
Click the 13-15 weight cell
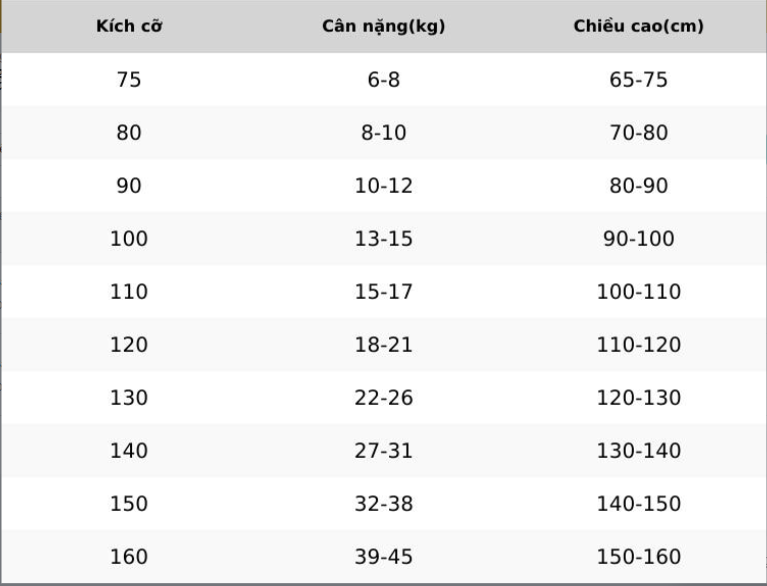[384, 239]
